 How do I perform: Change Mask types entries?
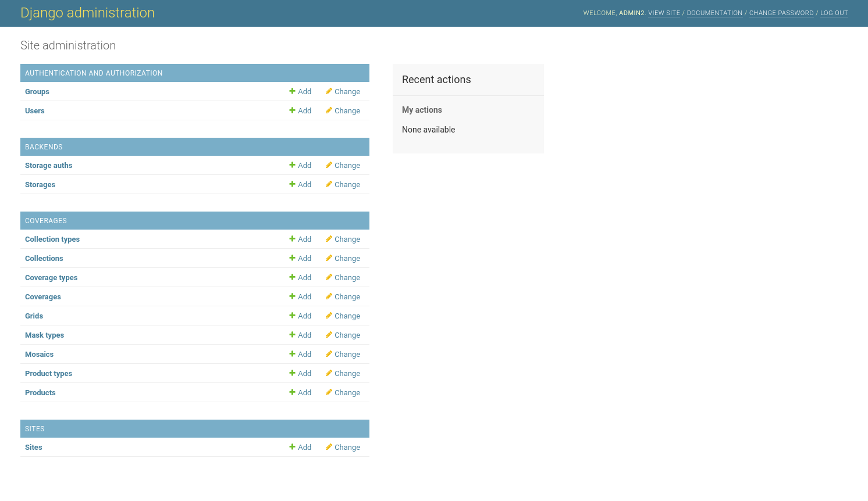point(343,335)
